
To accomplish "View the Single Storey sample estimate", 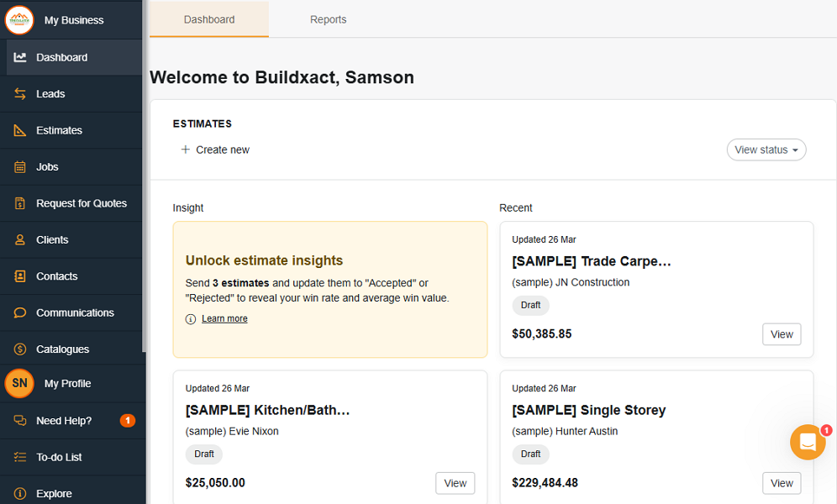I will point(782,483).
